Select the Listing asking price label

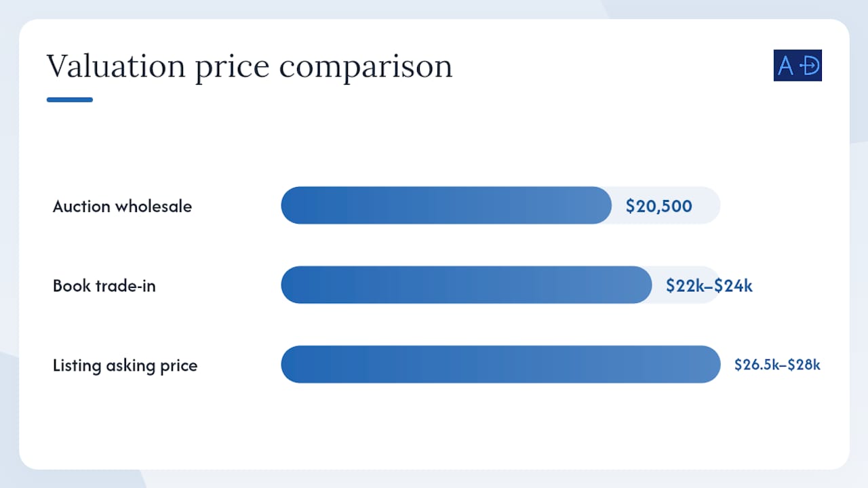click(125, 366)
